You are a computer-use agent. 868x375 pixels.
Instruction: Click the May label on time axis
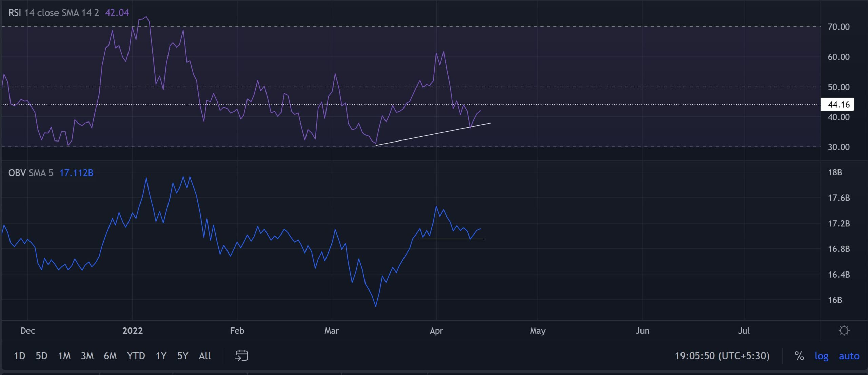pyautogui.click(x=537, y=331)
